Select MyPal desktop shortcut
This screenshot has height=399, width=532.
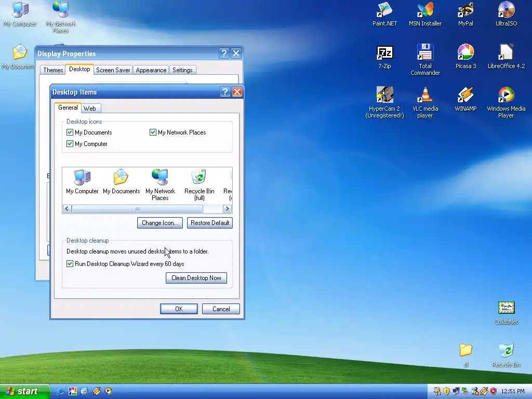click(x=465, y=14)
